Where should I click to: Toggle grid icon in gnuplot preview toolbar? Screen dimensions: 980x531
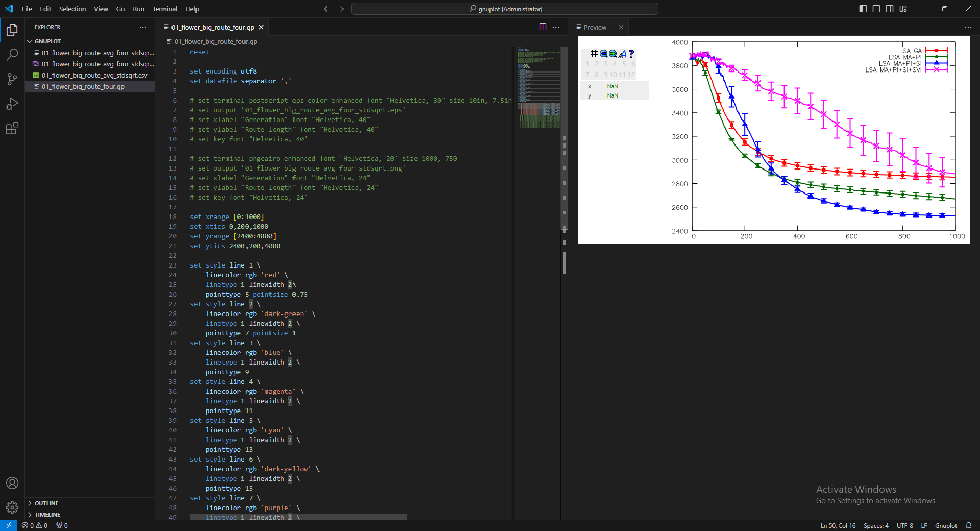pos(595,54)
